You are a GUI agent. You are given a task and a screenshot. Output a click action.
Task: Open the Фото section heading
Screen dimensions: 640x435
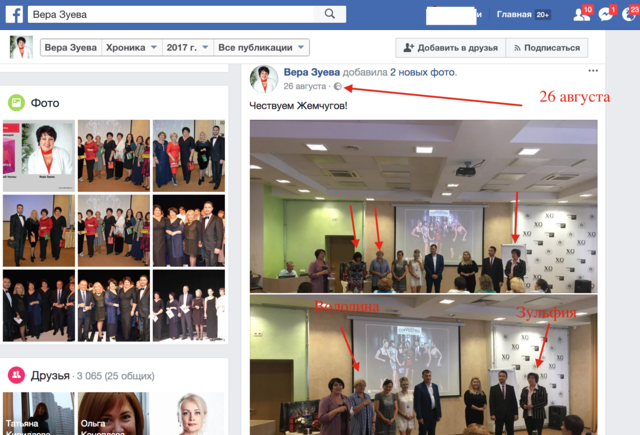coord(45,103)
